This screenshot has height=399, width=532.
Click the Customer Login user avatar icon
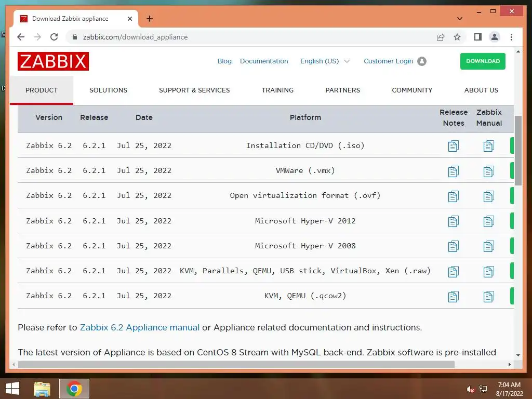click(x=422, y=61)
